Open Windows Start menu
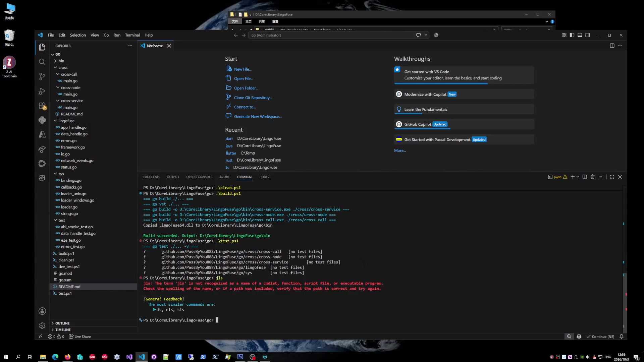This screenshot has width=644, height=362. [6, 357]
